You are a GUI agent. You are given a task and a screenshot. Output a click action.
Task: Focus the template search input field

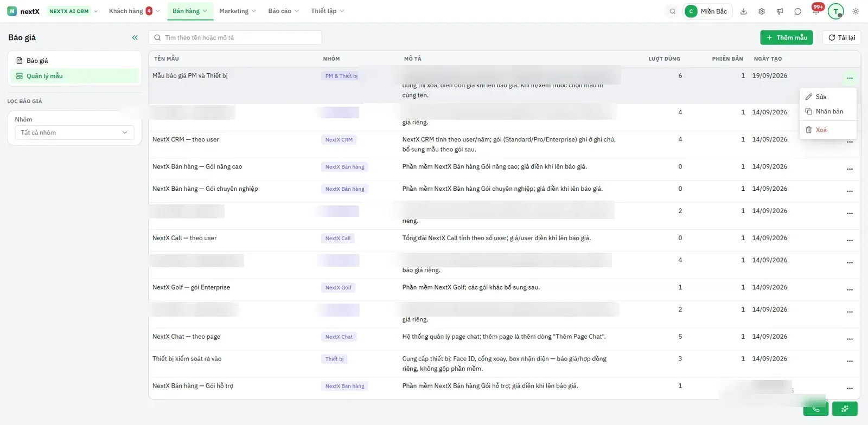coord(235,37)
